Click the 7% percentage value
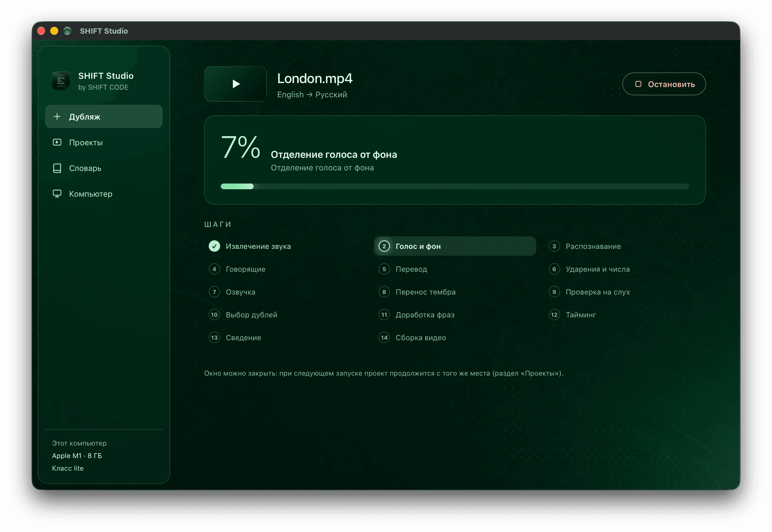Screen dimensions: 772x532 [x=240, y=147]
